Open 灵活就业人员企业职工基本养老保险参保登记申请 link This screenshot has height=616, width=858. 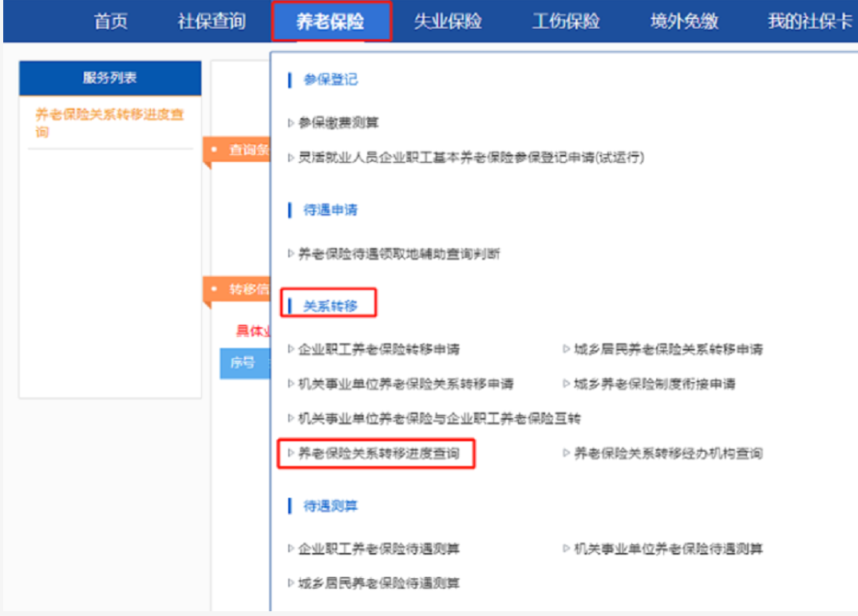pyautogui.click(x=470, y=158)
